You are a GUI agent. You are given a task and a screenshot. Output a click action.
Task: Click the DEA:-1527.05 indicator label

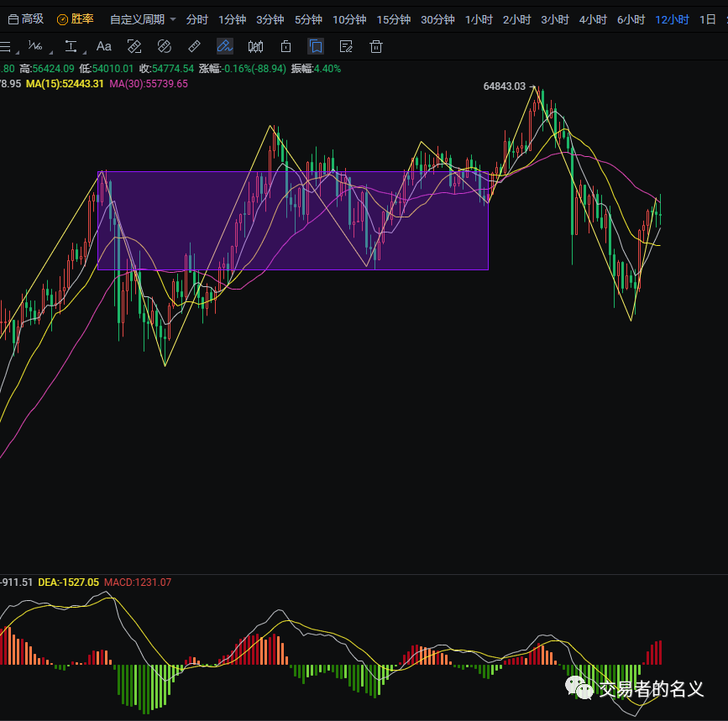tap(68, 583)
